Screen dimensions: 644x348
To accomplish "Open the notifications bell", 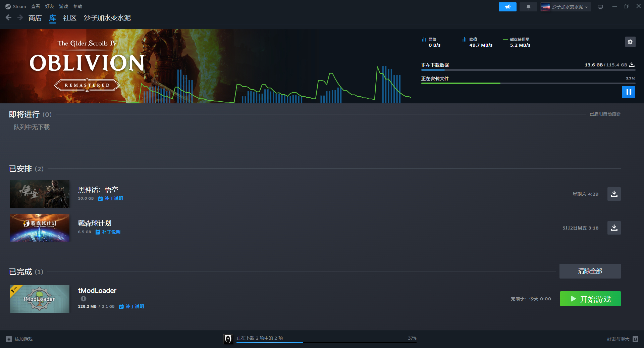I will pos(528,7).
